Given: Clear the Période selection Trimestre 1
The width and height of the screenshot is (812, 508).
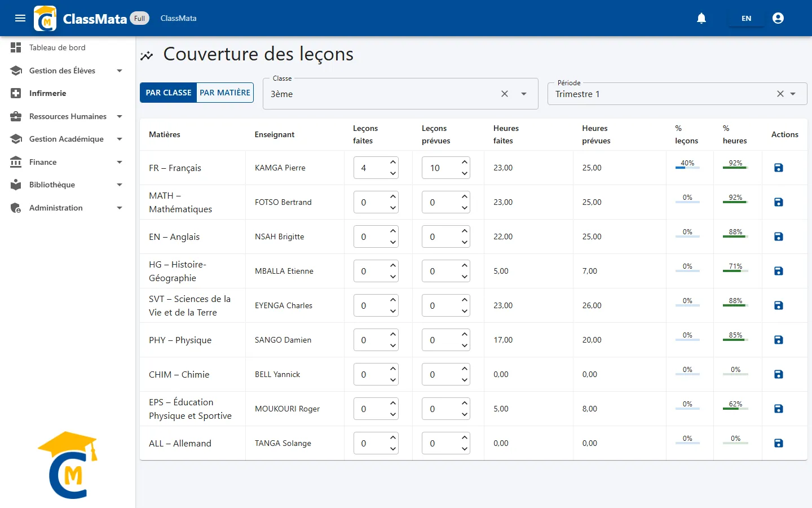Looking at the screenshot, I should point(780,94).
